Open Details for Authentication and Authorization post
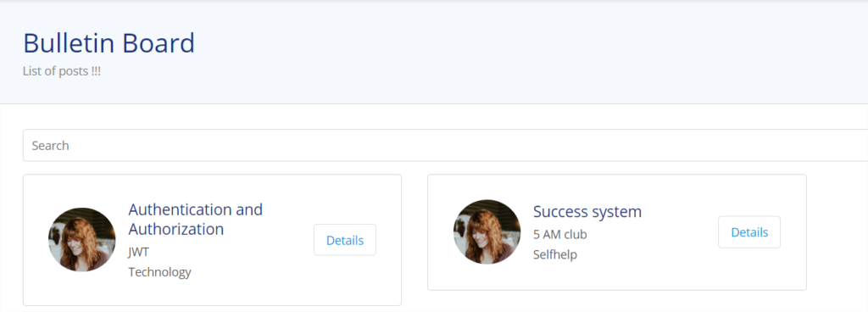The width and height of the screenshot is (868, 312). [x=345, y=240]
